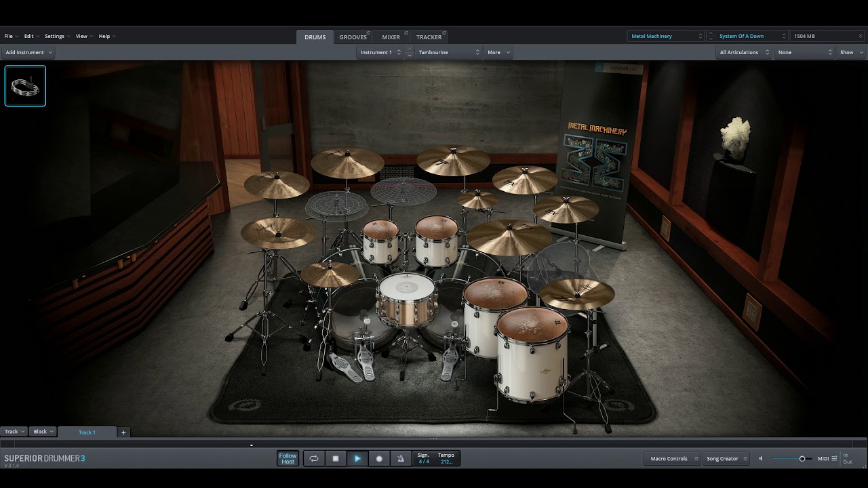
Task: Open the None dropdown next to All Articulations
Action: [804, 52]
